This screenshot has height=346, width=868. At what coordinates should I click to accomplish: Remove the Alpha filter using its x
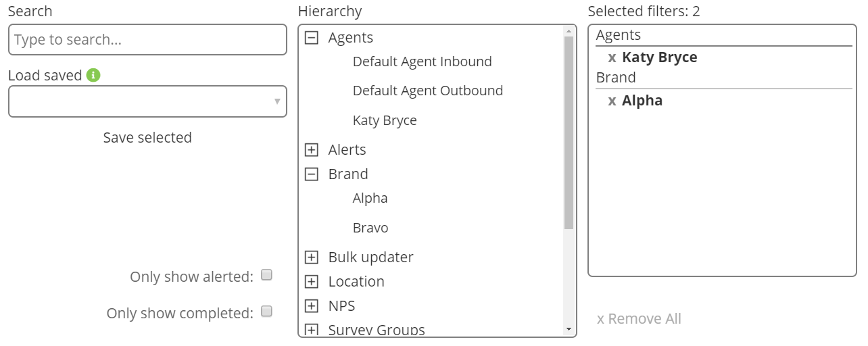[x=612, y=101]
